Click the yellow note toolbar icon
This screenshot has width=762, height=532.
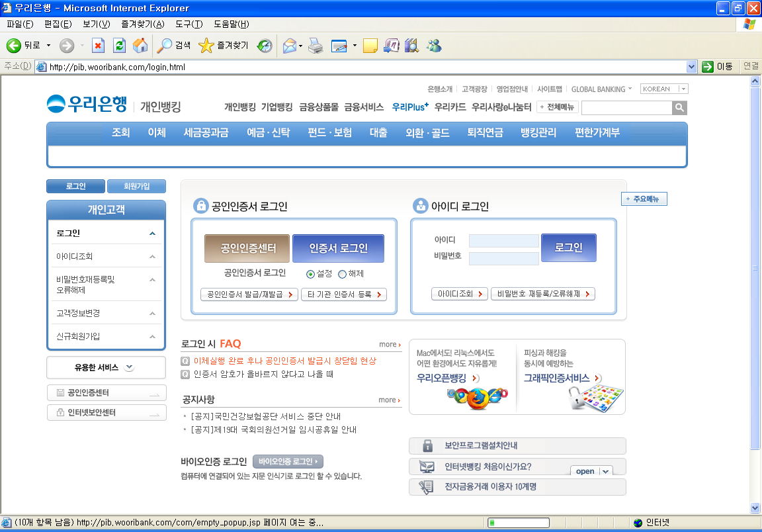(370, 46)
